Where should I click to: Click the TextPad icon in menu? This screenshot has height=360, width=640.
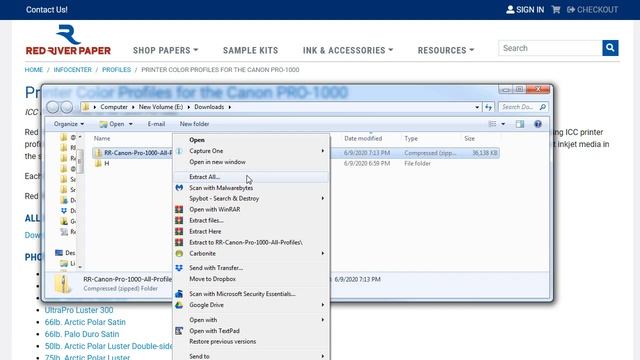tap(179, 331)
